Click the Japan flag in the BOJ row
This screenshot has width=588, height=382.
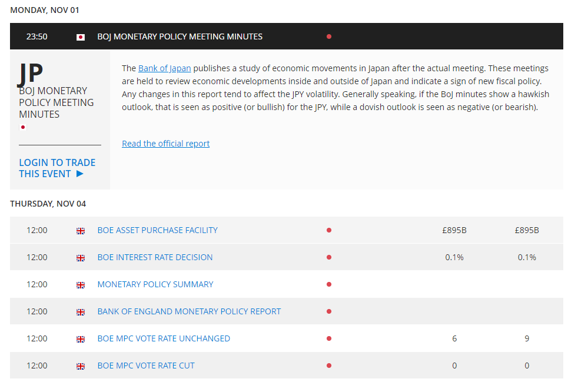pyautogui.click(x=81, y=37)
